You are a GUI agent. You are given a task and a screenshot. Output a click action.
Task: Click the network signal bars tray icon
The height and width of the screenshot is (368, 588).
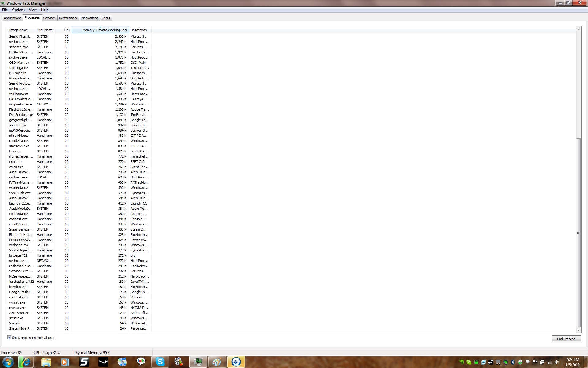[x=550, y=362]
